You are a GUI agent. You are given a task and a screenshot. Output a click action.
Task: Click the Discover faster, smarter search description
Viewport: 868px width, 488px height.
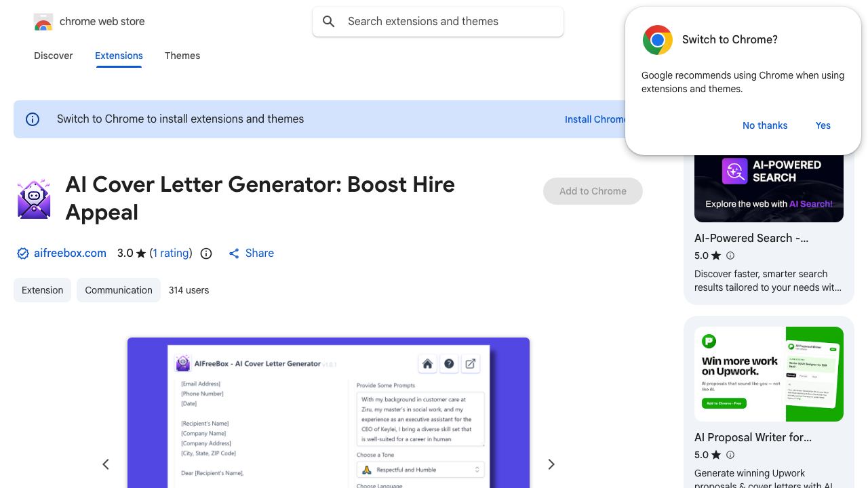768,281
